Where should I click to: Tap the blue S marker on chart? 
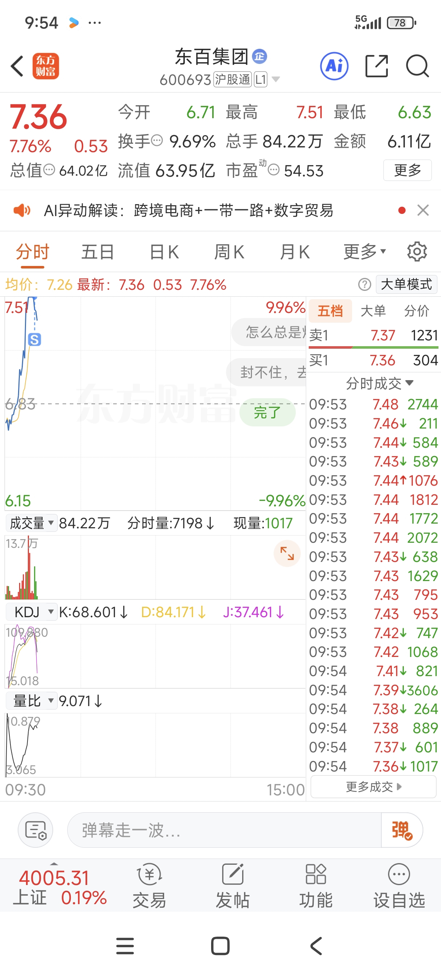click(35, 339)
